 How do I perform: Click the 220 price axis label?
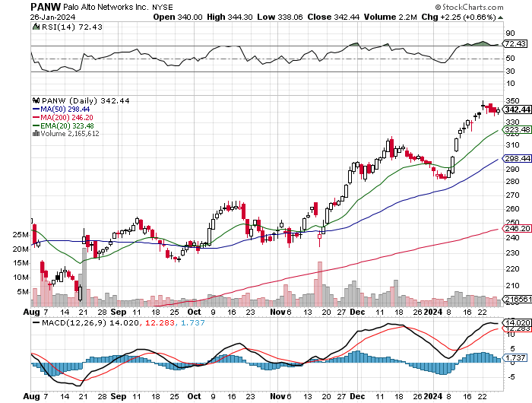click(x=512, y=269)
